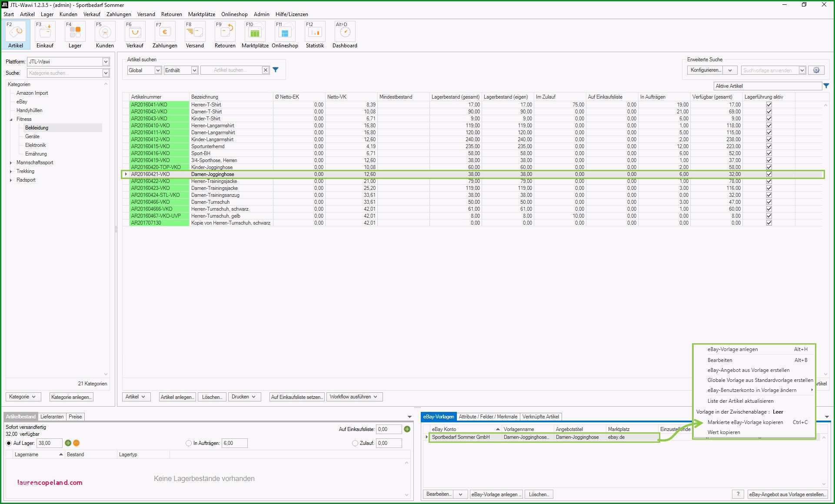Toggle Lagerführung checkbox for Herren-T-Shirt
Viewport: 835px width, 504px height.
769,105
